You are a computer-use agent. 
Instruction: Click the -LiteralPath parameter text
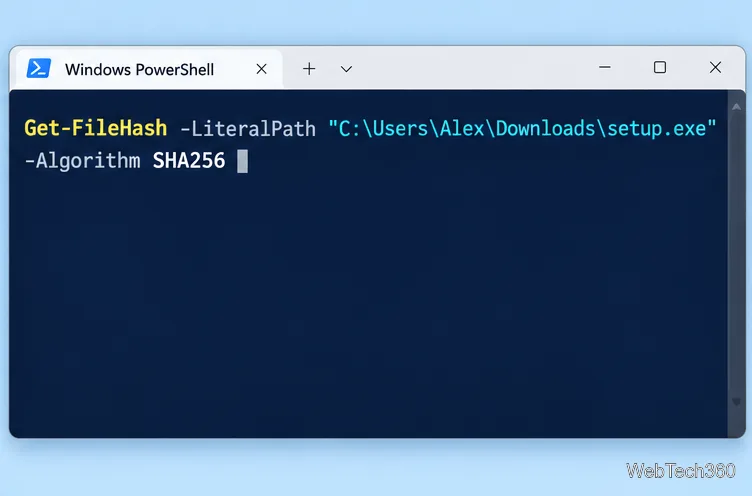tap(248, 129)
